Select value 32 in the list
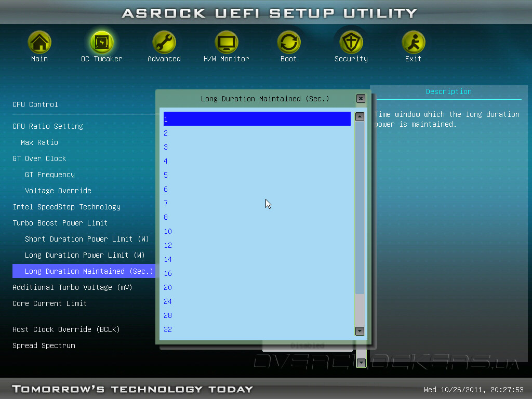 pyautogui.click(x=257, y=329)
